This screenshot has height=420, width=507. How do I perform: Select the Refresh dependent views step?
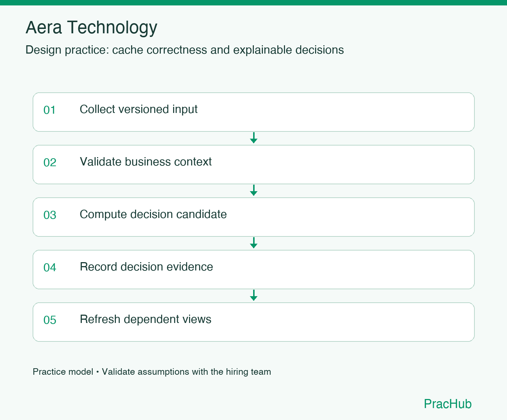(x=253, y=322)
